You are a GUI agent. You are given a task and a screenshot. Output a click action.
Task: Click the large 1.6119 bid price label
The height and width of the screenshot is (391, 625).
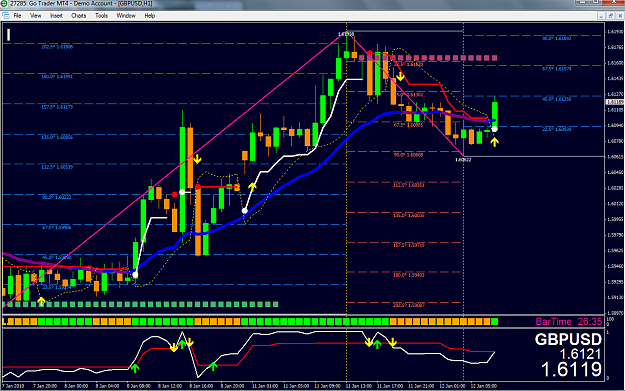pyautogui.click(x=571, y=369)
